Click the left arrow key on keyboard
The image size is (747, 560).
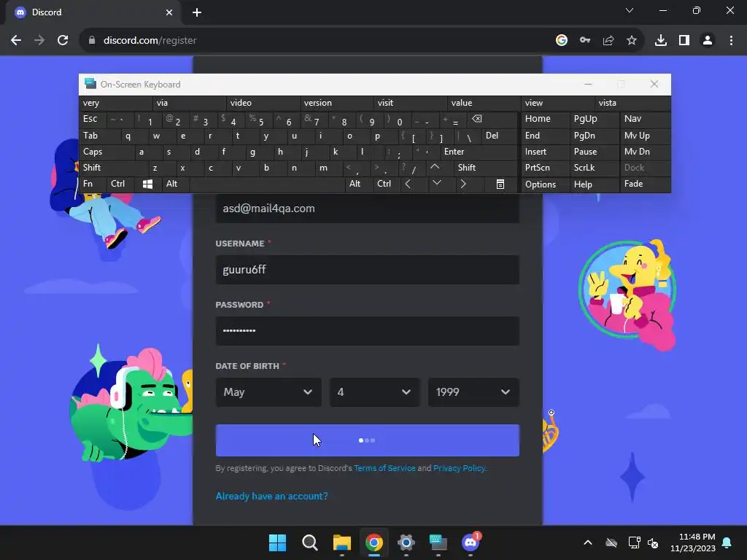[x=408, y=184]
